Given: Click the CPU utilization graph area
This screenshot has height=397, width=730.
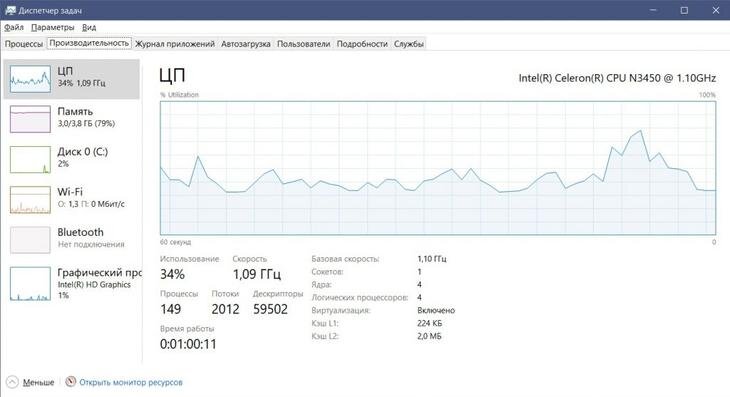Looking at the screenshot, I should tap(438, 168).
